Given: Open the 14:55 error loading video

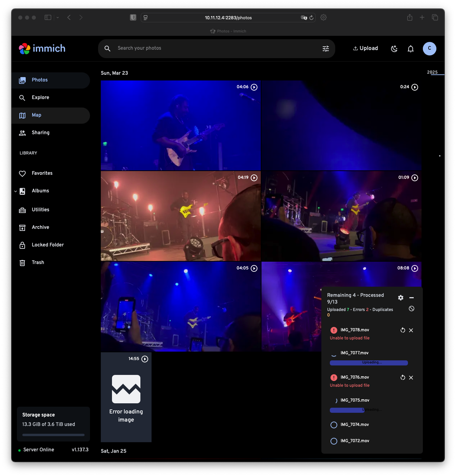Looking at the screenshot, I should 126,397.
